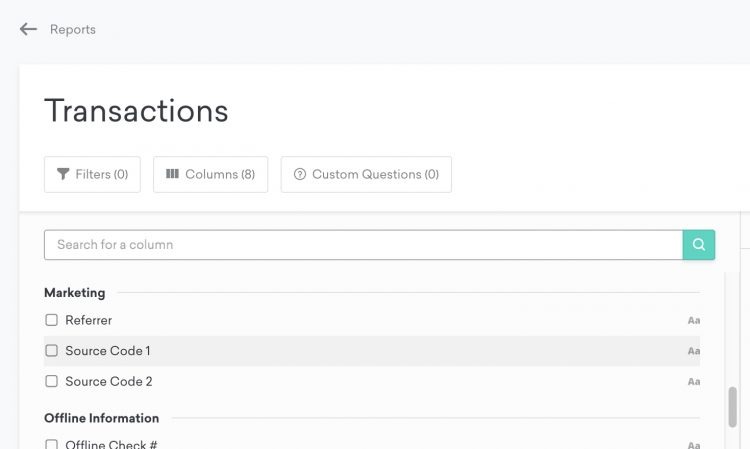Toggle the Offline Check # checkbox

[52, 444]
